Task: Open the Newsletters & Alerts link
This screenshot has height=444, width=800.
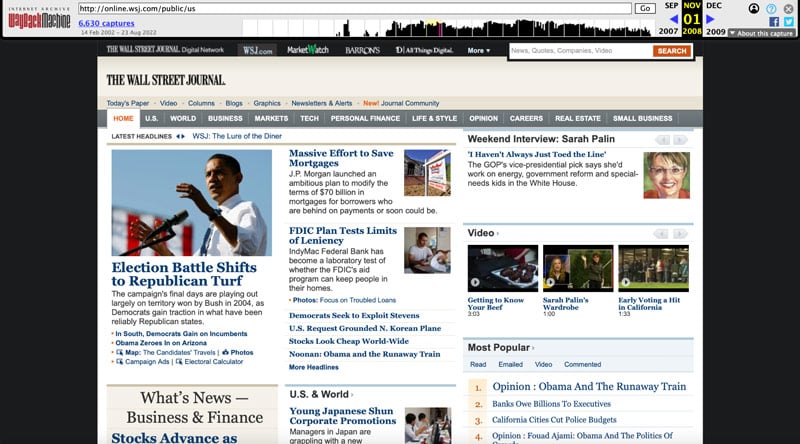Action: [x=321, y=103]
